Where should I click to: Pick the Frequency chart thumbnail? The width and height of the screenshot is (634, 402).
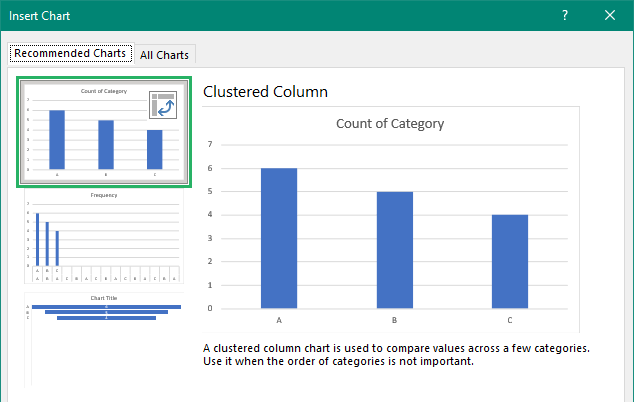tap(104, 237)
